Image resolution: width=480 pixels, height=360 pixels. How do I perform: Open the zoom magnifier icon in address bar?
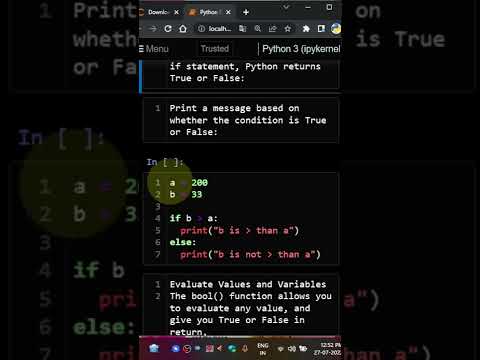coord(258,29)
